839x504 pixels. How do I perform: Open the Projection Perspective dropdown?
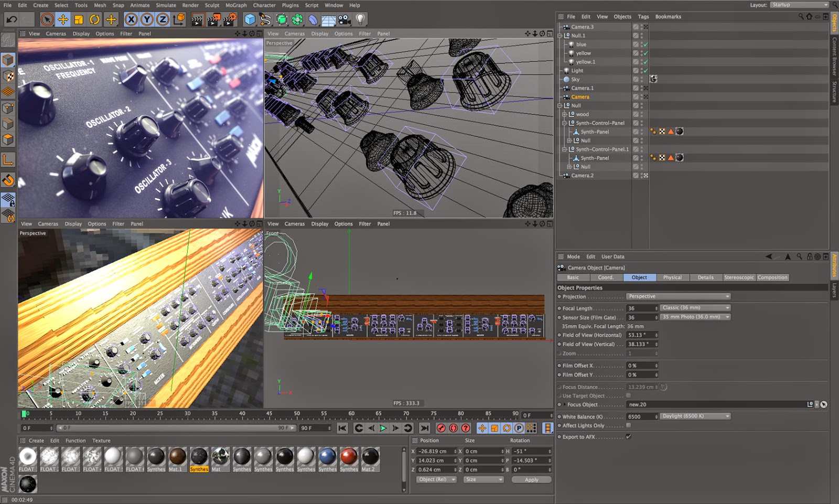pyautogui.click(x=679, y=297)
